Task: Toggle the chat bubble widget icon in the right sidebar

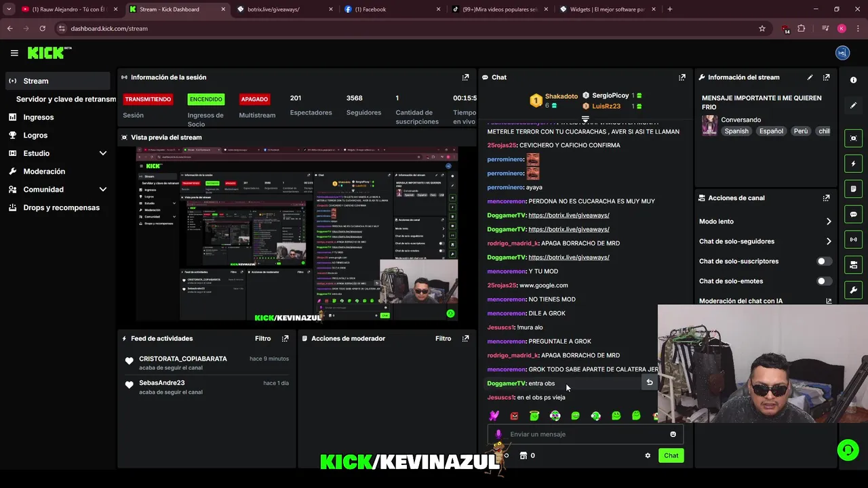Action: click(x=853, y=214)
